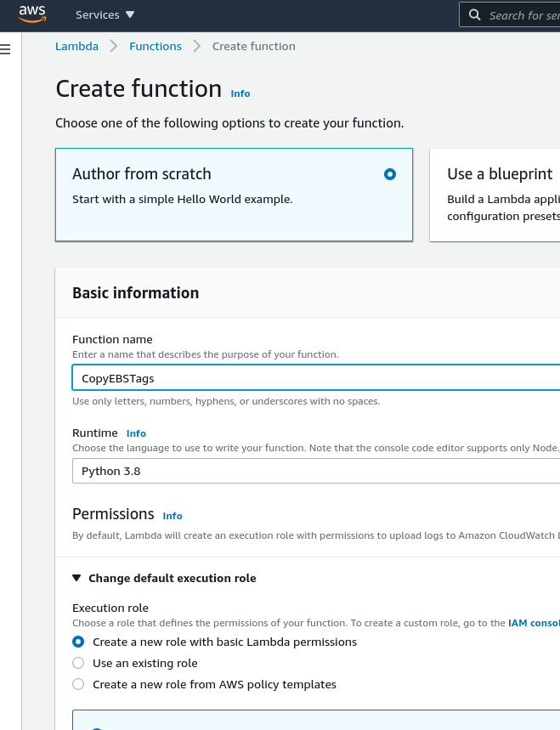This screenshot has width=560, height=730.
Task: Select Author from scratch radio option
Action: tap(390, 174)
